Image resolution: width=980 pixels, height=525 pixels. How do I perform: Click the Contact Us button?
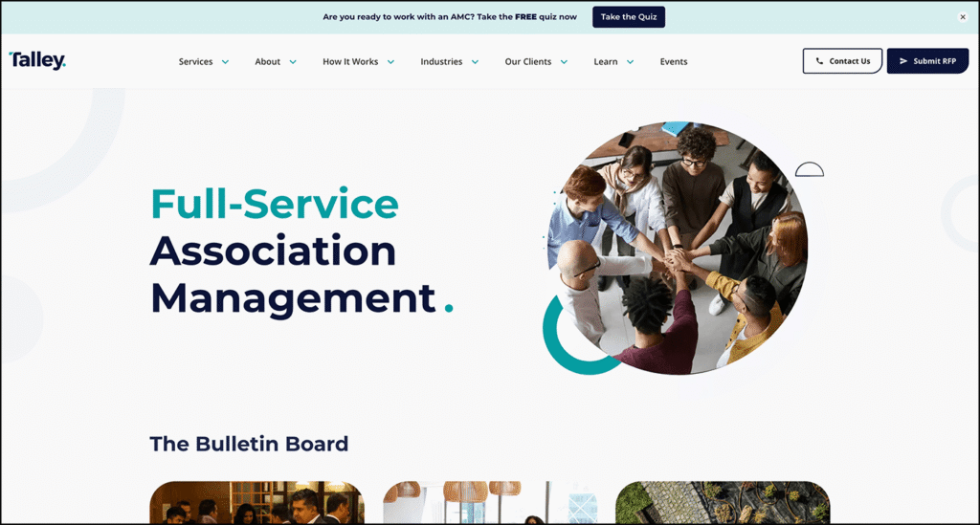(x=842, y=61)
